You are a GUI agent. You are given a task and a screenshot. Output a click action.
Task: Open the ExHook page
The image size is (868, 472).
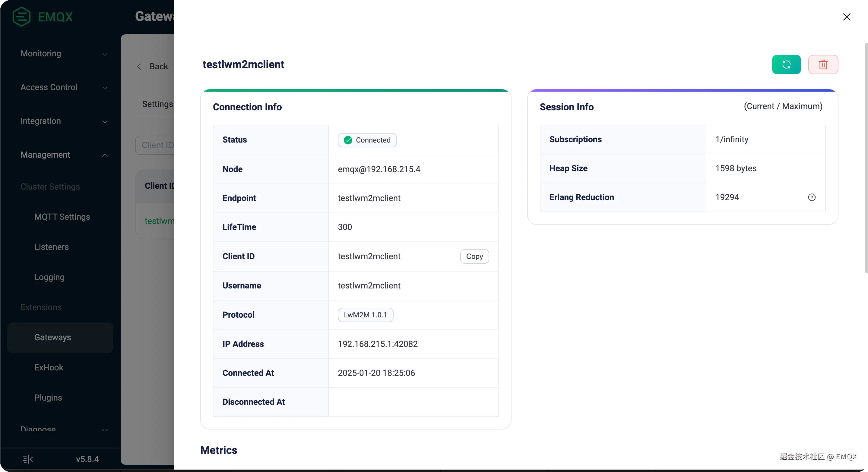point(49,368)
